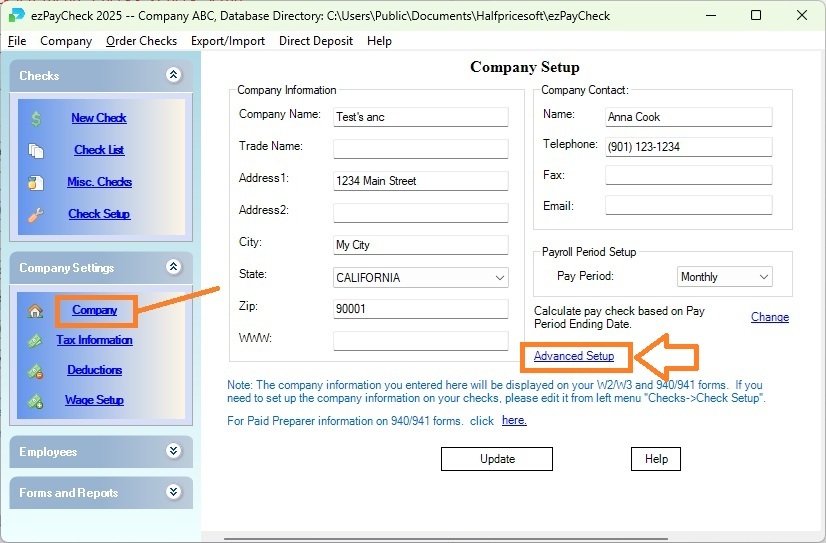Click the Deductions icon in sidebar

tap(36, 371)
